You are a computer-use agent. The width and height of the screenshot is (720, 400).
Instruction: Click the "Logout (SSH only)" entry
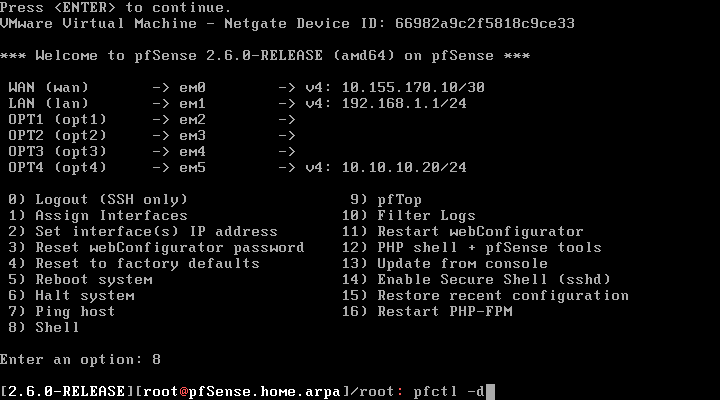click(110, 199)
